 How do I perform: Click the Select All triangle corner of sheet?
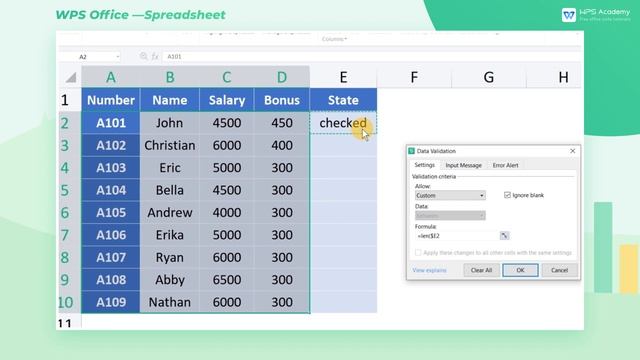coord(71,77)
